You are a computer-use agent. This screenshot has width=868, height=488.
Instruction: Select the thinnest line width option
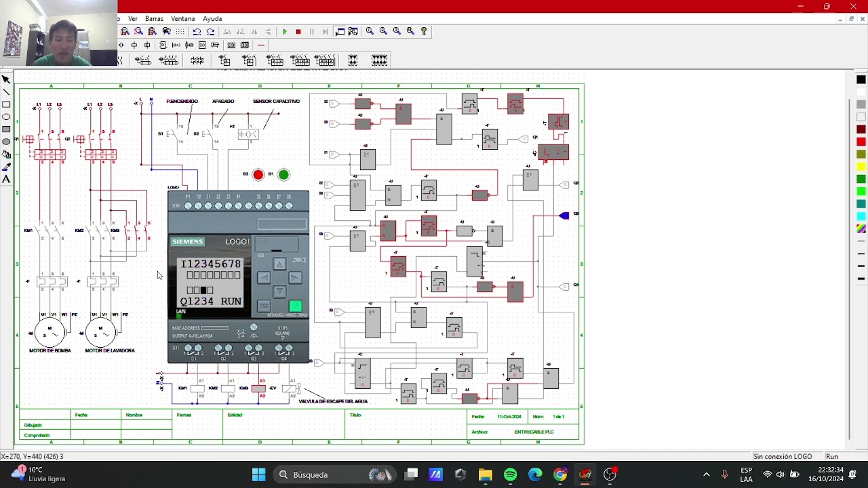[861, 241]
